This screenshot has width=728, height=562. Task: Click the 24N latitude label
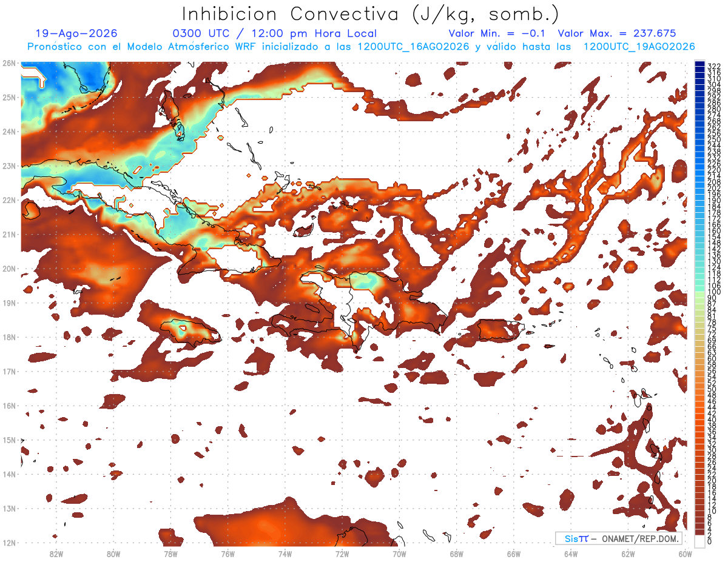coord(9,132)
